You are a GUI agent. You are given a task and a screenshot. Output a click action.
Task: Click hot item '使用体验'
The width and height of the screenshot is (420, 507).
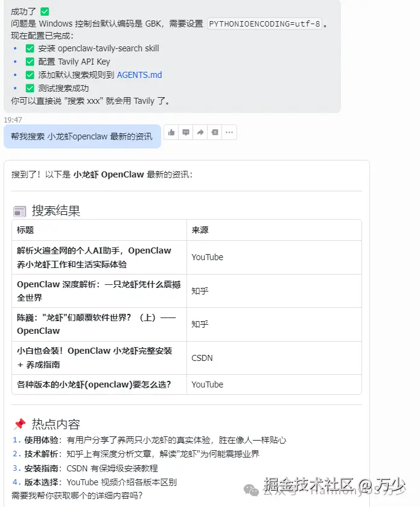pos(150,440)
